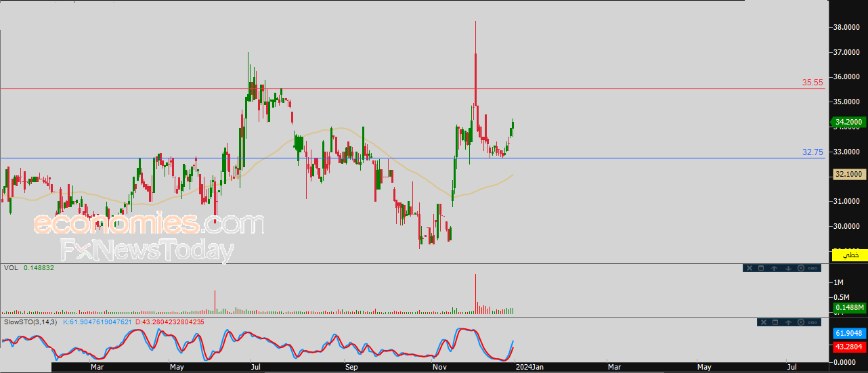Maximize the SlowSTO indicator panel
868x373 pixels.
[x=775, y=322]
